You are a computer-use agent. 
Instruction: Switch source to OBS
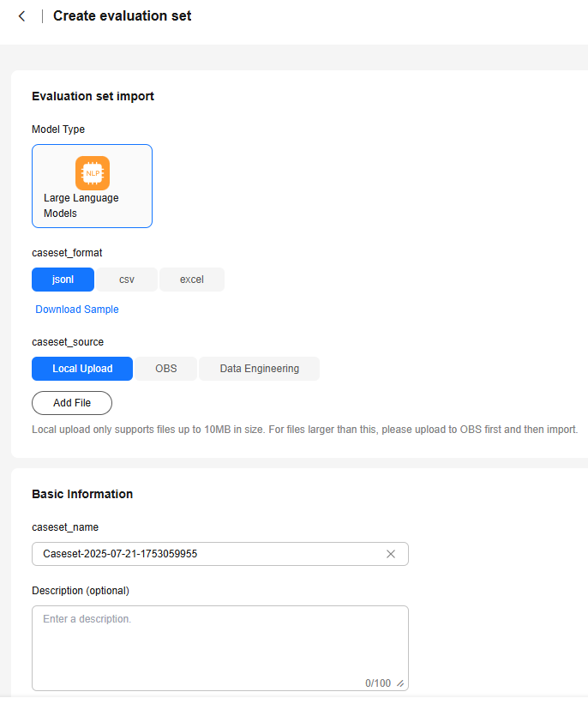(166, 369)
